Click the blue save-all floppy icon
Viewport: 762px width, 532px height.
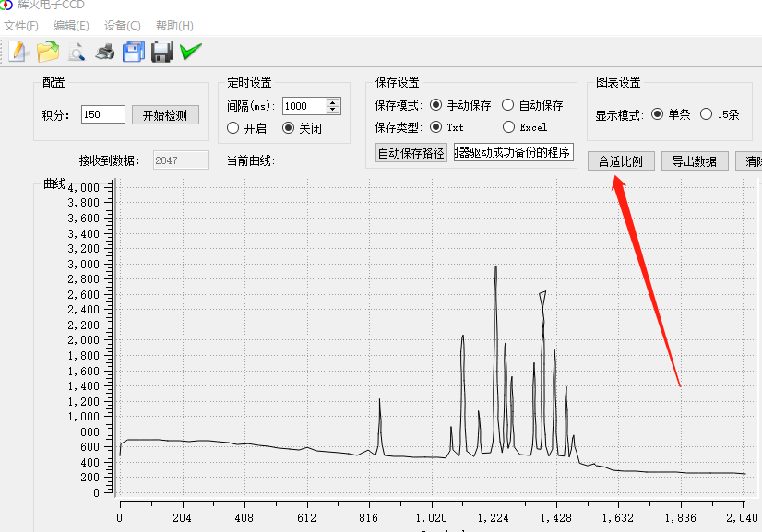(x=133, y=52)
